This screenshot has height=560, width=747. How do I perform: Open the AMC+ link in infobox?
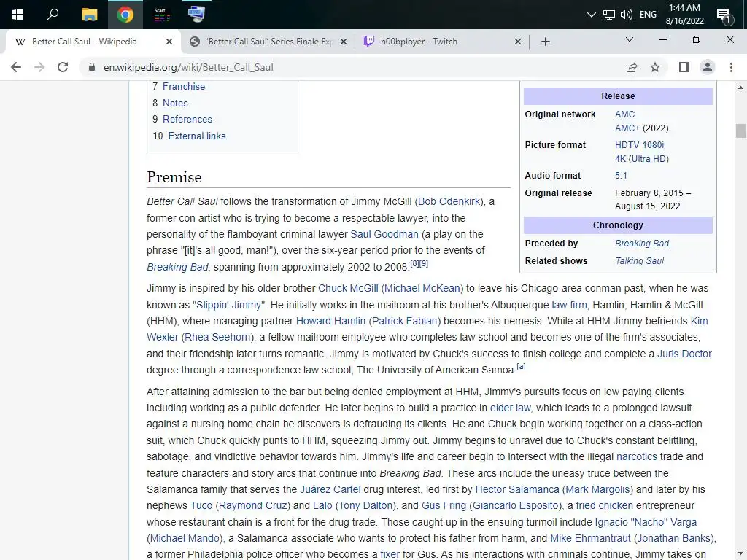627,128
